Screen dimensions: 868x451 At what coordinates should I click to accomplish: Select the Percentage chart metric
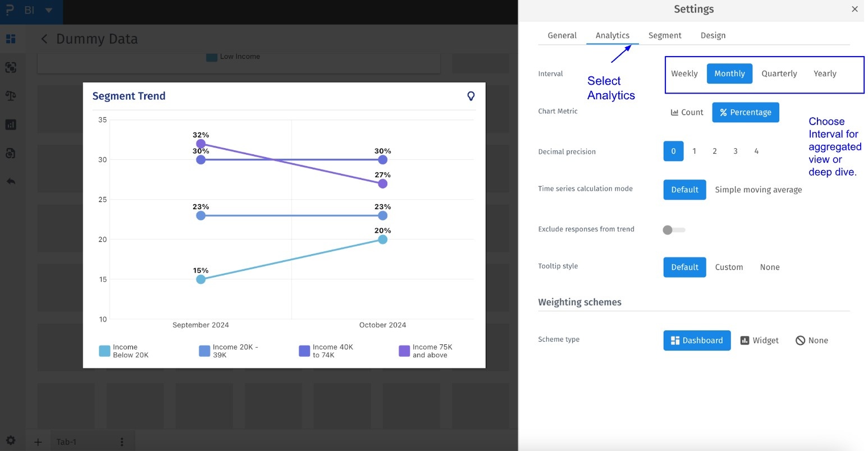[x=746, y=112]
